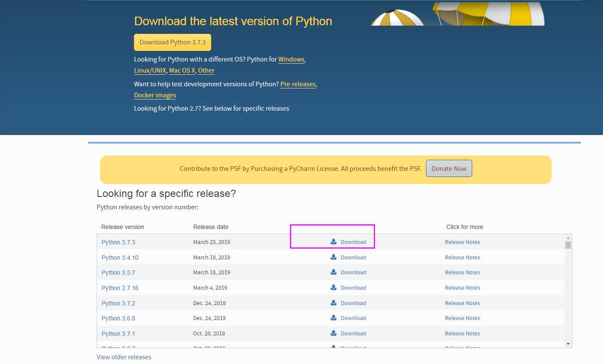
Task: Click the Download text link for Python 3.6.8
Action: (x=353, y=318)
